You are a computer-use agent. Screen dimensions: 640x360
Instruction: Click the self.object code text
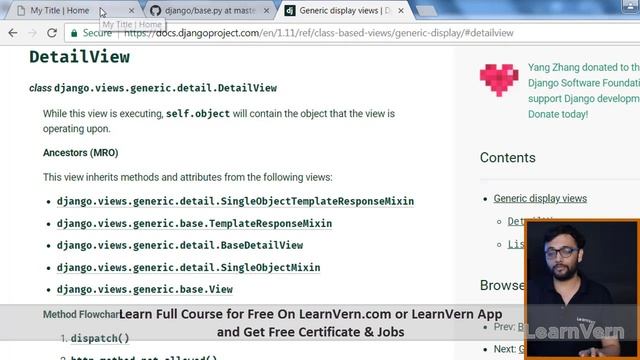198,114
